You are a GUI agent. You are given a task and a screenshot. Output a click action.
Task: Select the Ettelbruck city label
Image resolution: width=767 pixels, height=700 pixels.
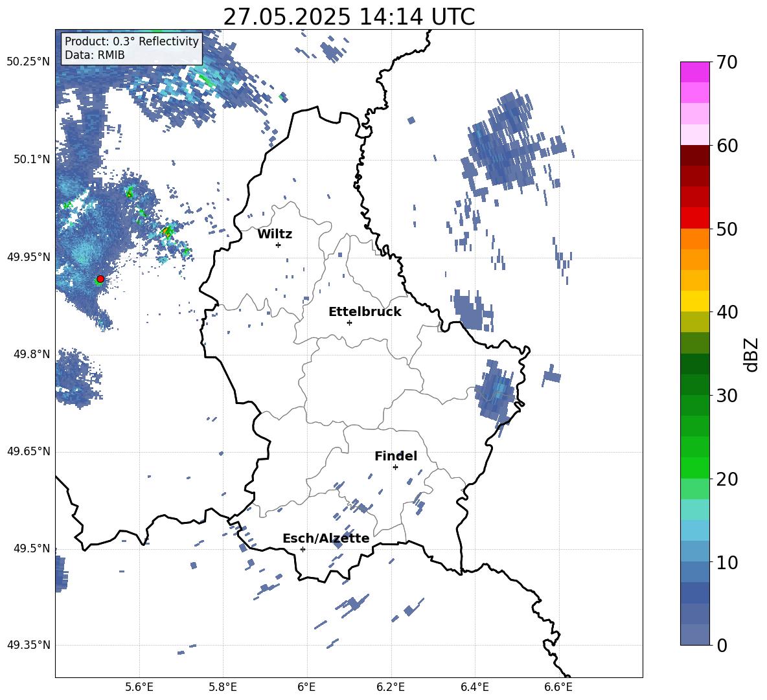pos(365,312)
